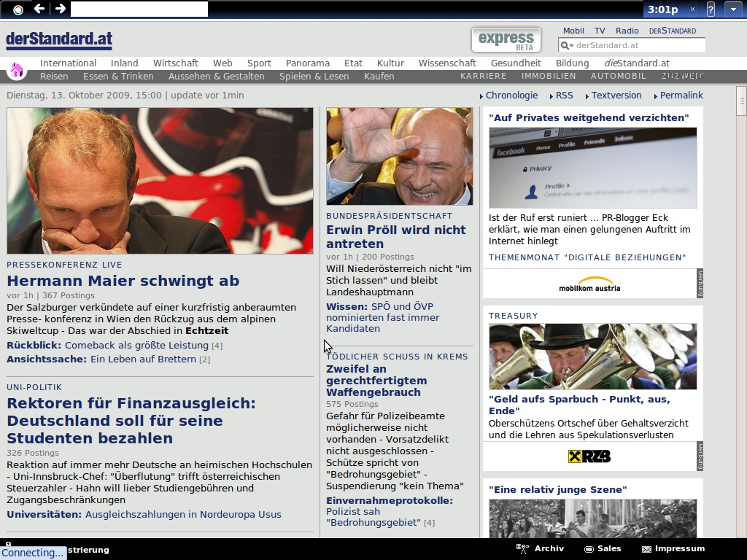Open the Spielen & Lesen submenu item
747x560 pixels.
314,76
